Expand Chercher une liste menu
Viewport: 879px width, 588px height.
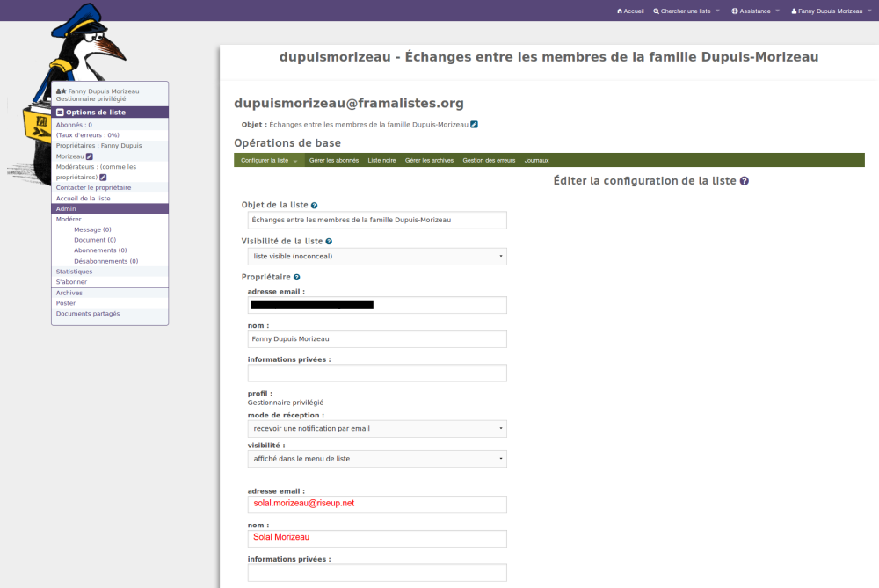coord(686,11)
